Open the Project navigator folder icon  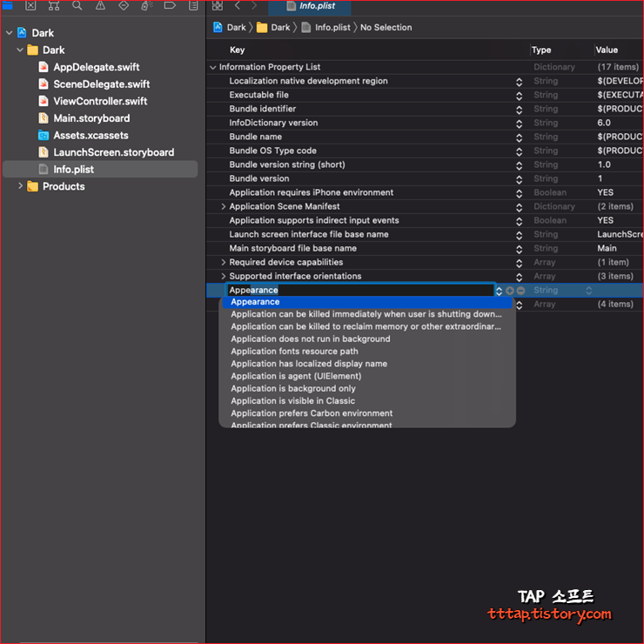(7, 5)
